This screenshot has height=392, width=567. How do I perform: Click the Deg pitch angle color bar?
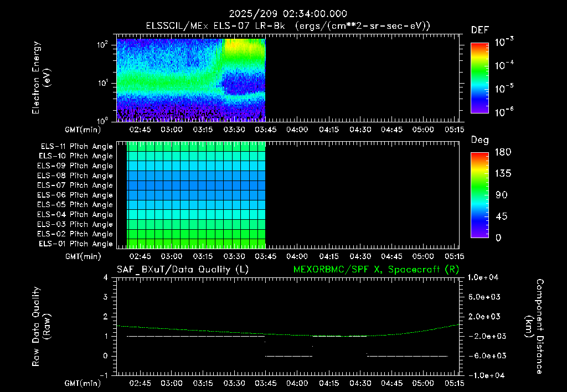click(480, 195)
